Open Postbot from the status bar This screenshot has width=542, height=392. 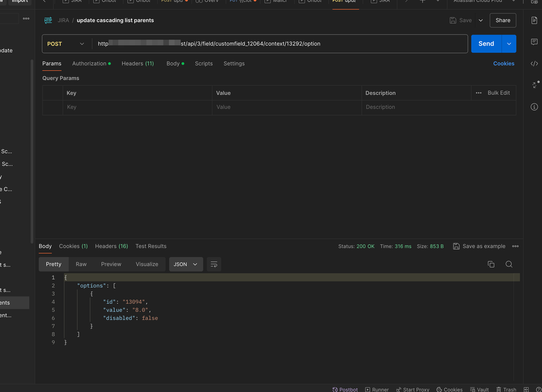tap(345, 390)
